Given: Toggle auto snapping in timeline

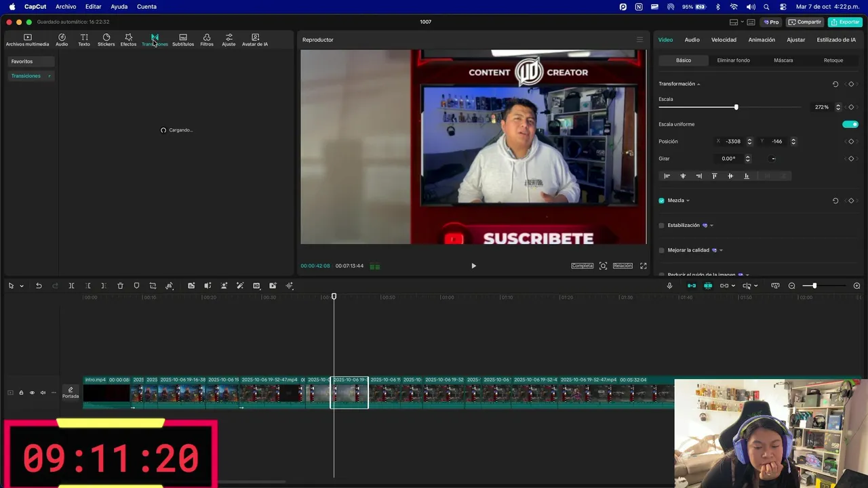Looking at the screenshot, I should (x=708, y=286).
